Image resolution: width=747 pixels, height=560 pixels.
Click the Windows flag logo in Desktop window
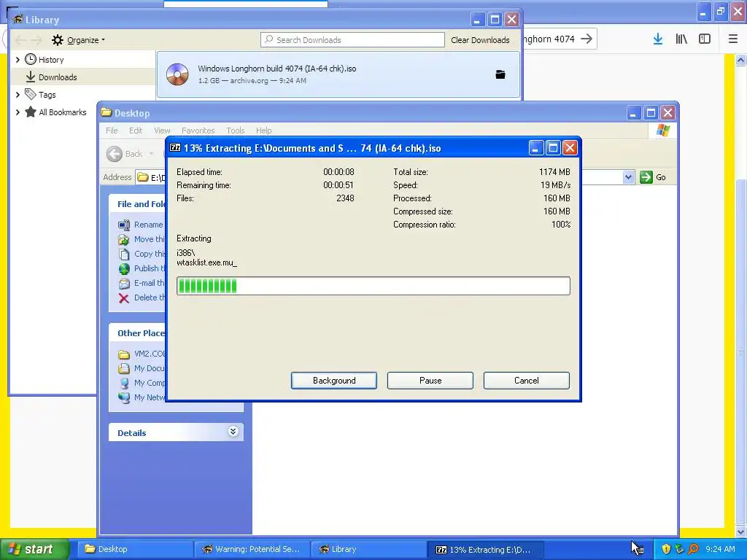pyautogui.click(x=662, y=131)
